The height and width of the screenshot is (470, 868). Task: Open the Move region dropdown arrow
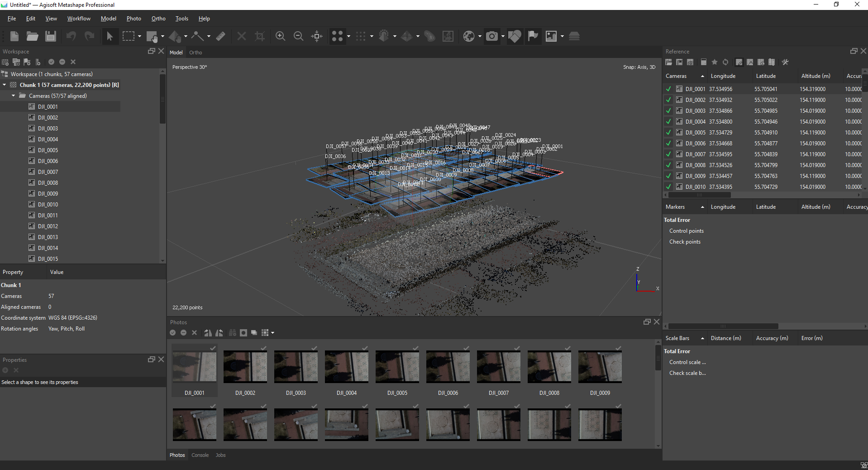click(x=163, y=36)
